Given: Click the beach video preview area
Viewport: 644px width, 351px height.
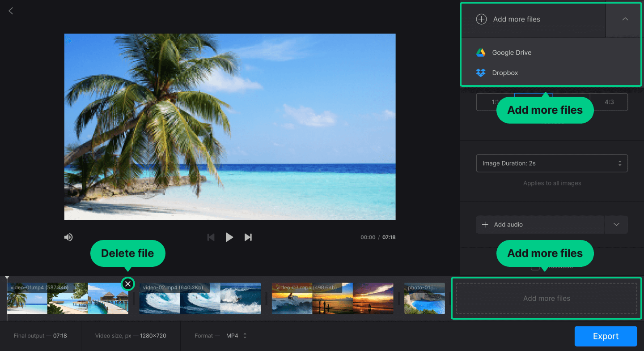Looking at the screenshot, I should tap(230, 127).
